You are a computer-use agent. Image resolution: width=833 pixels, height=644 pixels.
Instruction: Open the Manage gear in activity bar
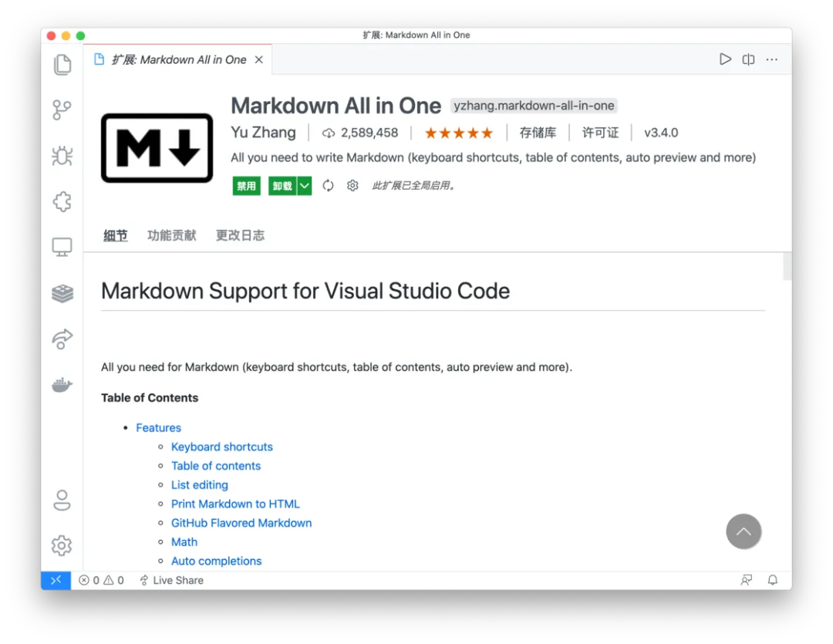(62, 546)
